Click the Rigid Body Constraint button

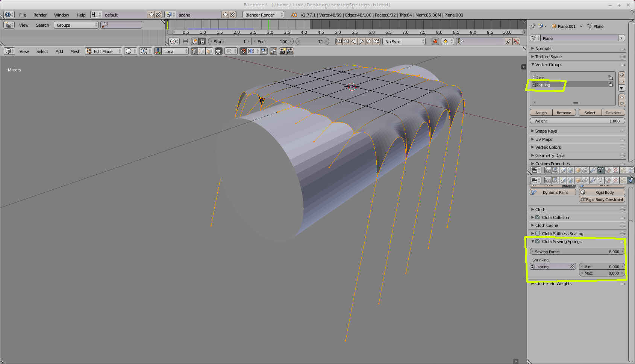point(602,199)
